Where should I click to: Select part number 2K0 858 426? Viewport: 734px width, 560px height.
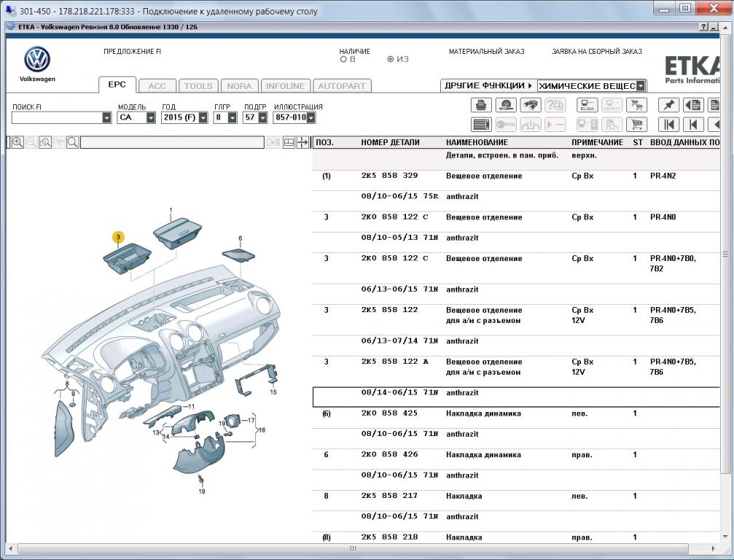(389, 454)
